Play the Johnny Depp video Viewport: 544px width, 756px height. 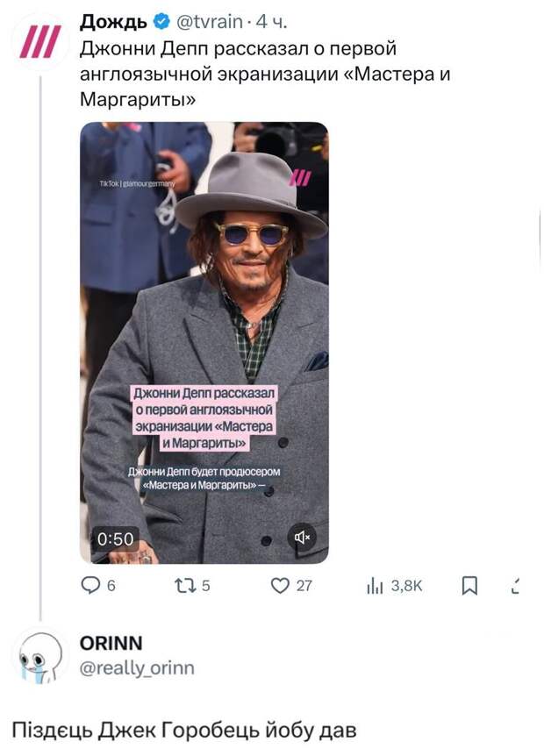[204, 342]
